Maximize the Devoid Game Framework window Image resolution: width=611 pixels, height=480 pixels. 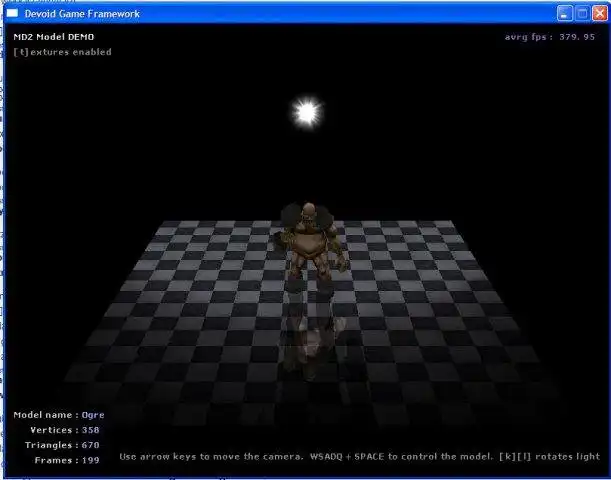point(582,14)
